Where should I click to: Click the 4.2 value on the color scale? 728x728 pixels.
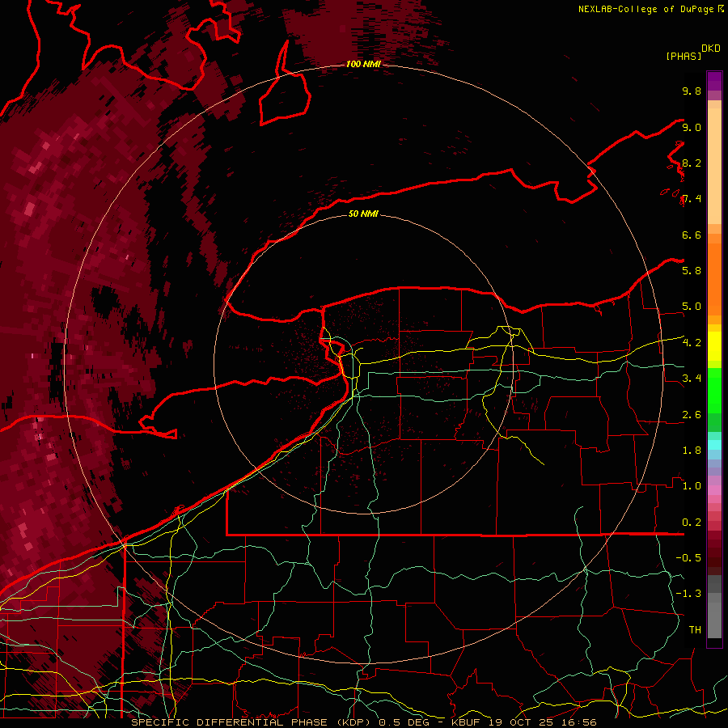coord(692,342)
